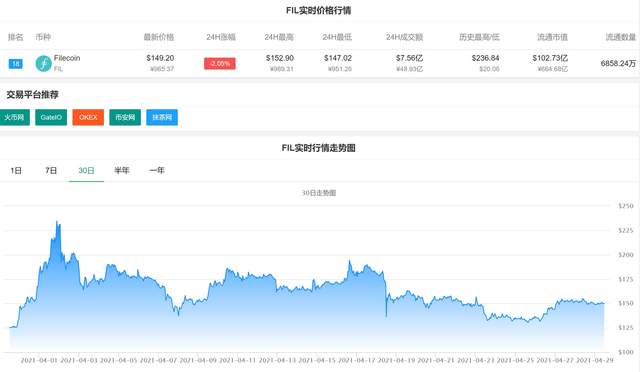The image size is (640, 372).
Task: Click the 历史最高/低 column header
Action: (x=479, y=37)
